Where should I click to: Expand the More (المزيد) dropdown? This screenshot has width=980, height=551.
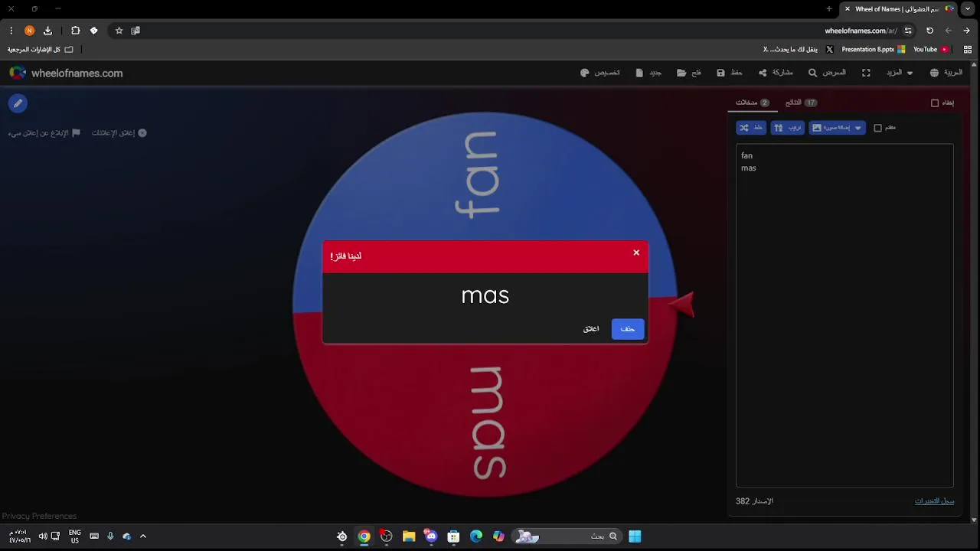pos(900,73)
